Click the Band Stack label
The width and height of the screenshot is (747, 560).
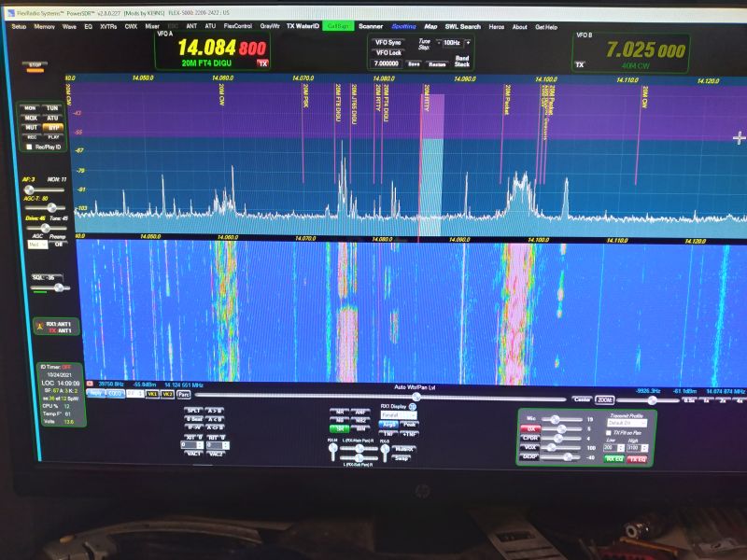[461, 61]
